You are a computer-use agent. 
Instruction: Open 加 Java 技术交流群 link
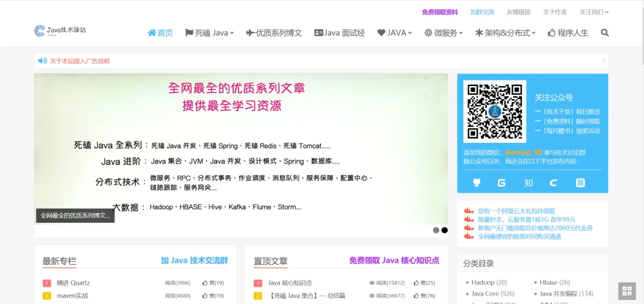coord(194,260)
